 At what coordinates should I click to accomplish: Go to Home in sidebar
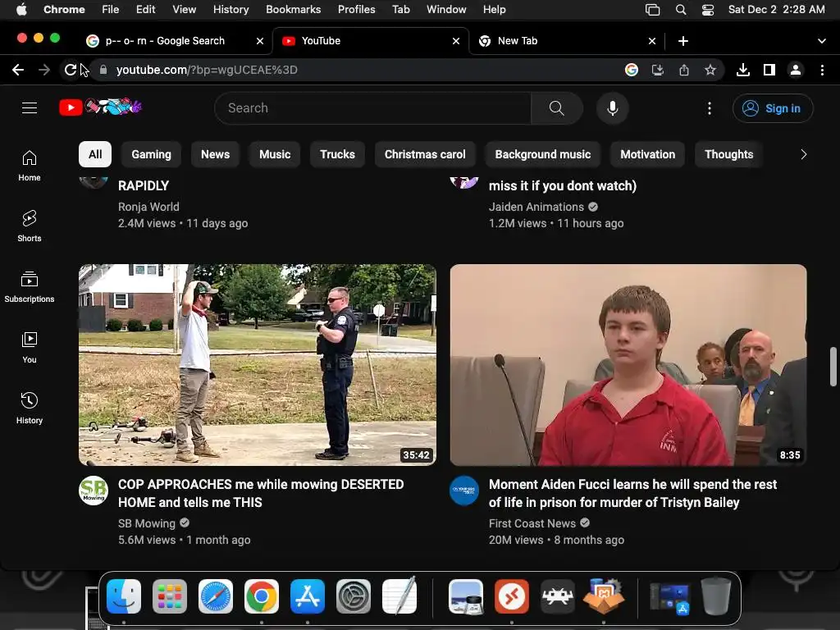[30, 166]
